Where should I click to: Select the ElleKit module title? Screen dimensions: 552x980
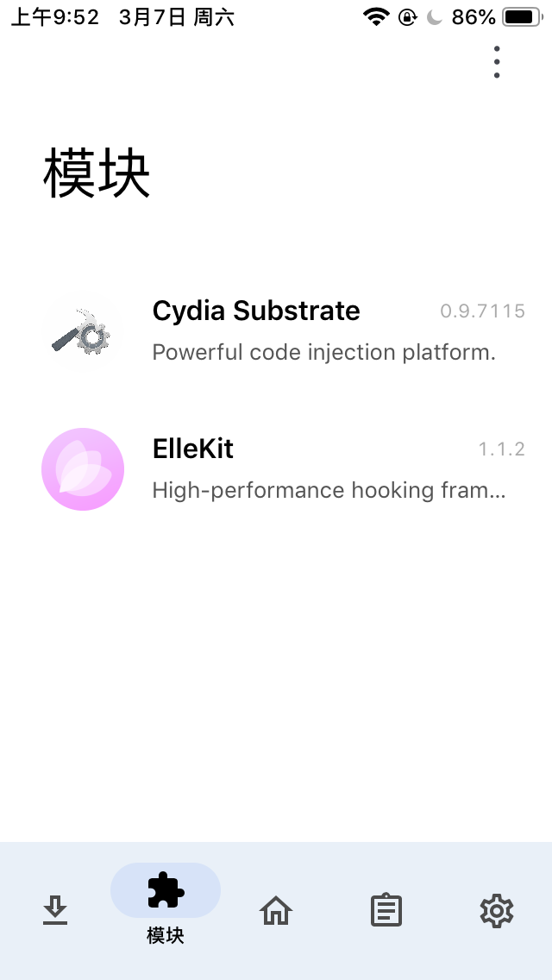pos(193,449)
